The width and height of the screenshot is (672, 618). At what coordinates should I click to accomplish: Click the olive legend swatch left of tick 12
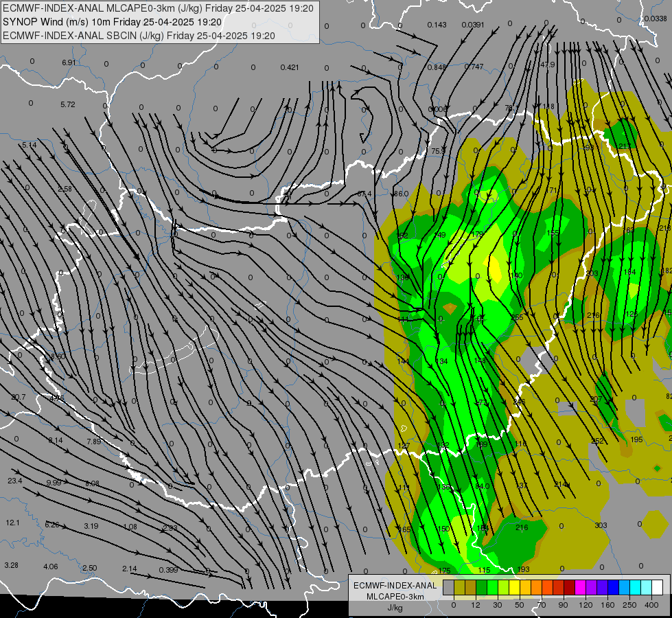tap(459, 588)
